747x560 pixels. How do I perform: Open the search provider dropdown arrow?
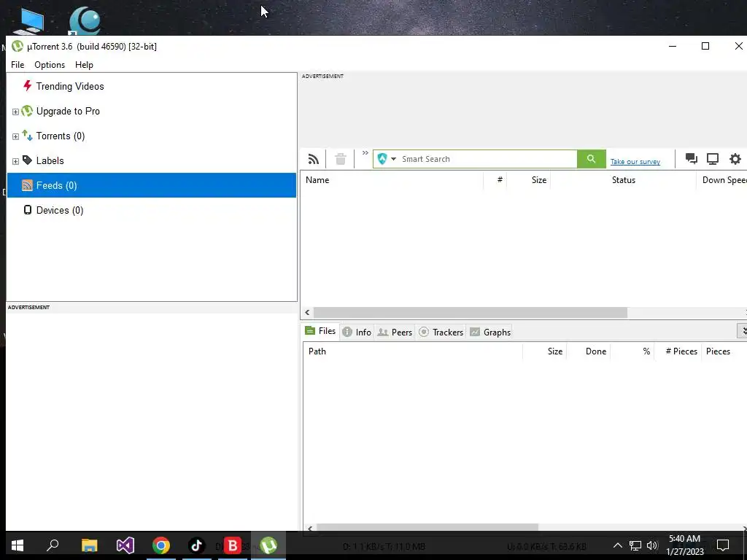(x=393, y=159)
